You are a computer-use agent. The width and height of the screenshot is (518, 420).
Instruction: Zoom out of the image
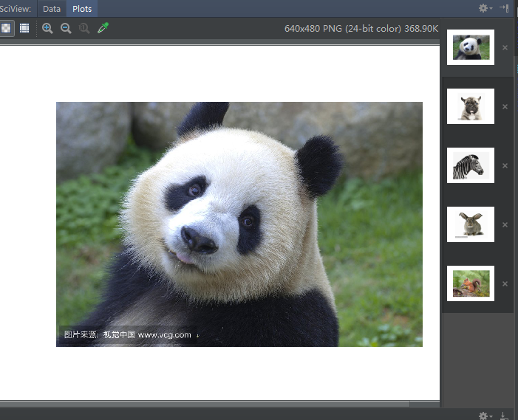click(x=66, y=28)
